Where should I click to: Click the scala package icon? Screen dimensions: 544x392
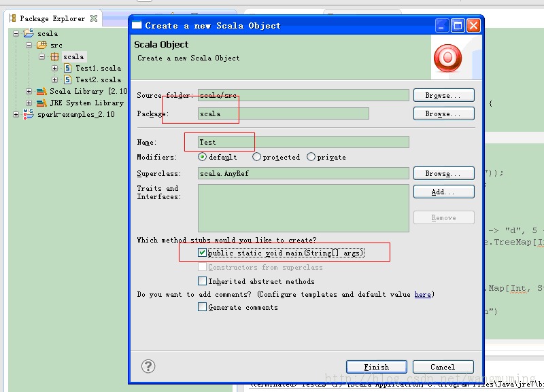[54, 56]
